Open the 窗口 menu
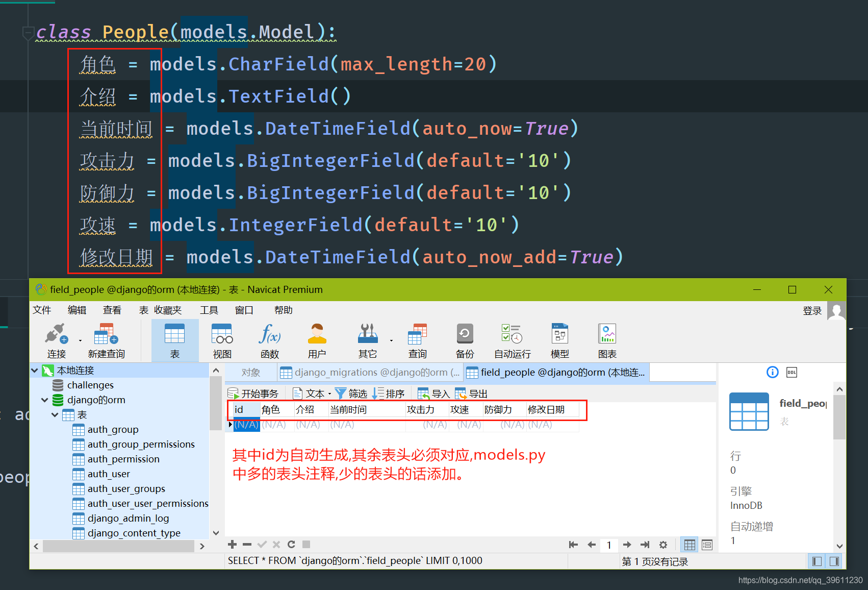868x590 pixels. 244,310
